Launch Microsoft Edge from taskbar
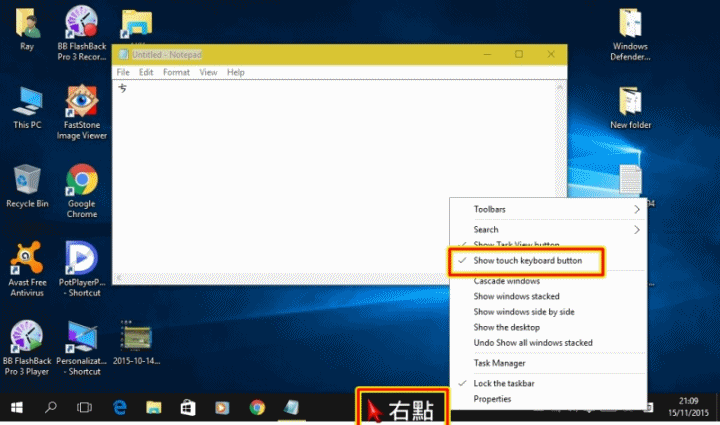The height and width of the screenshot is (425, 720). 120,408
